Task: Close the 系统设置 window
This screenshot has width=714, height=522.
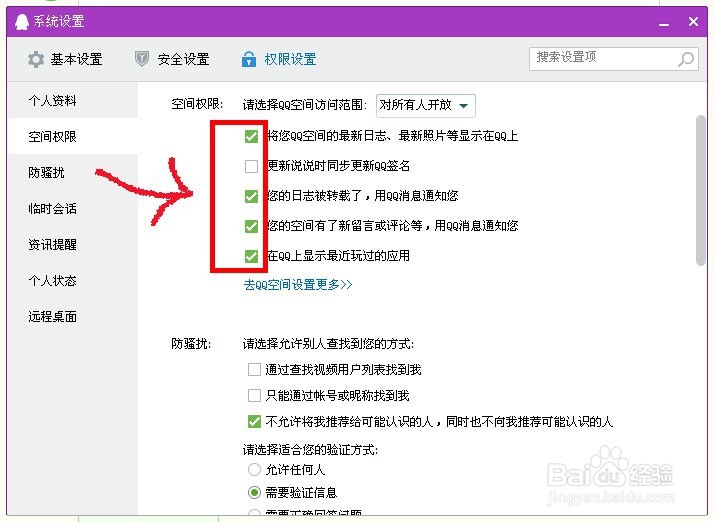Action: (x=693, y=21)
